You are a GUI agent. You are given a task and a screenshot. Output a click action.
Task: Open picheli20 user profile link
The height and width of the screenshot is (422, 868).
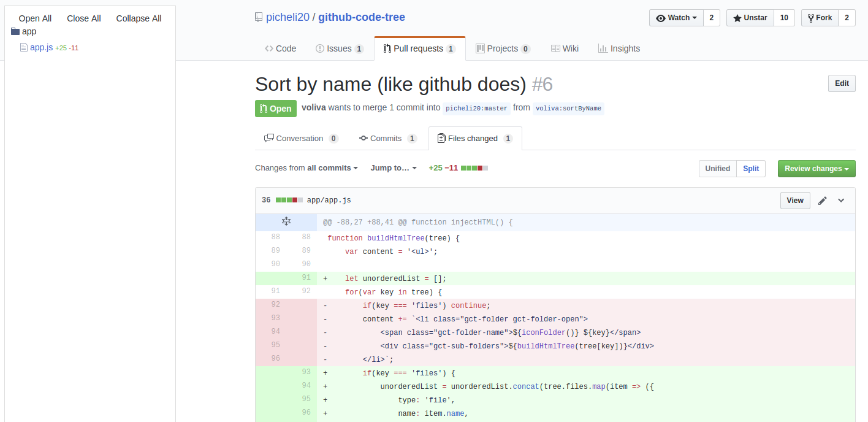click(x=287, y=17)
